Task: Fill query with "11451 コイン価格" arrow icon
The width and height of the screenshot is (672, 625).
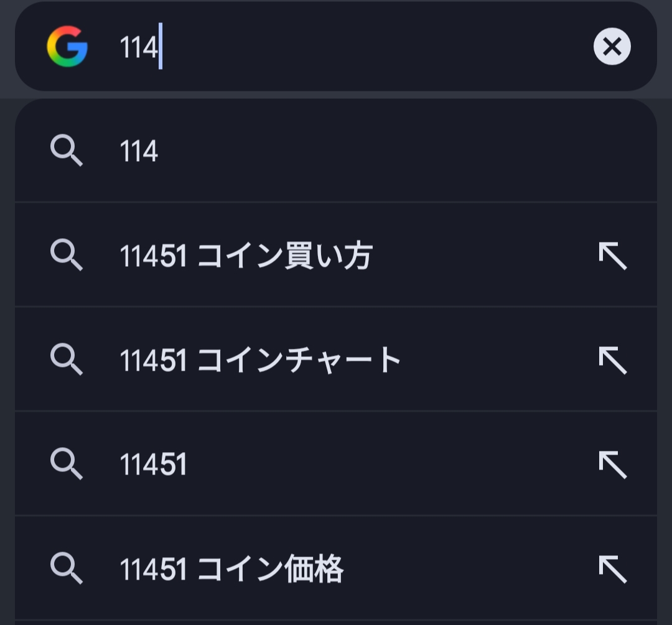Action: [x=612, y=569]
